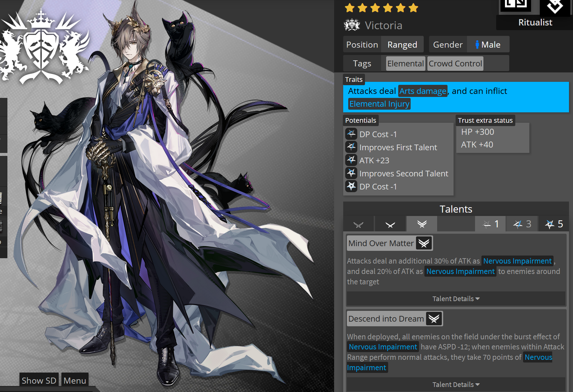Screen dimensions: 573x392
Task: Click the Show SD button
Action: point(39,380)
